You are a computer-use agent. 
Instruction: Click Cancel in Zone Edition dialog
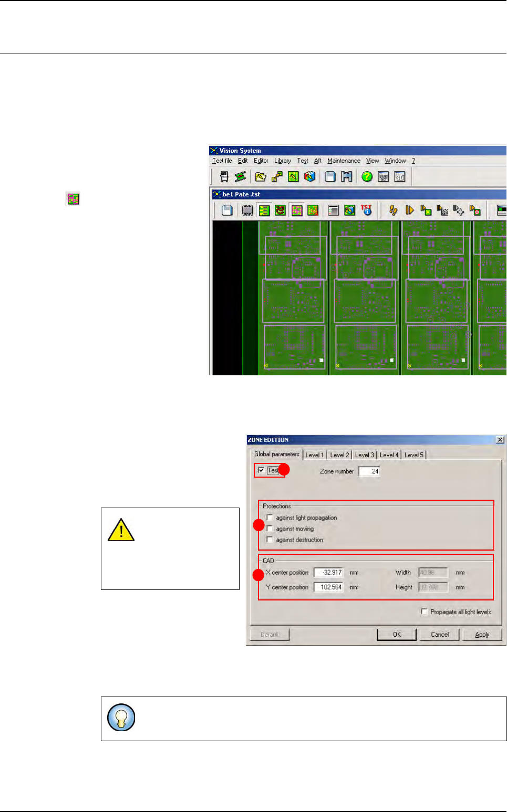coord(440,634)
